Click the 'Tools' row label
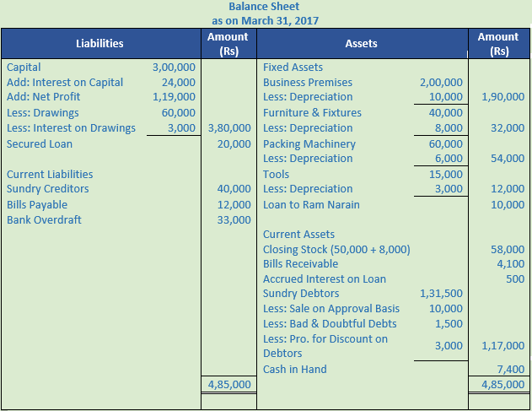Screen dimensions: 532x411 click(277, 174)
